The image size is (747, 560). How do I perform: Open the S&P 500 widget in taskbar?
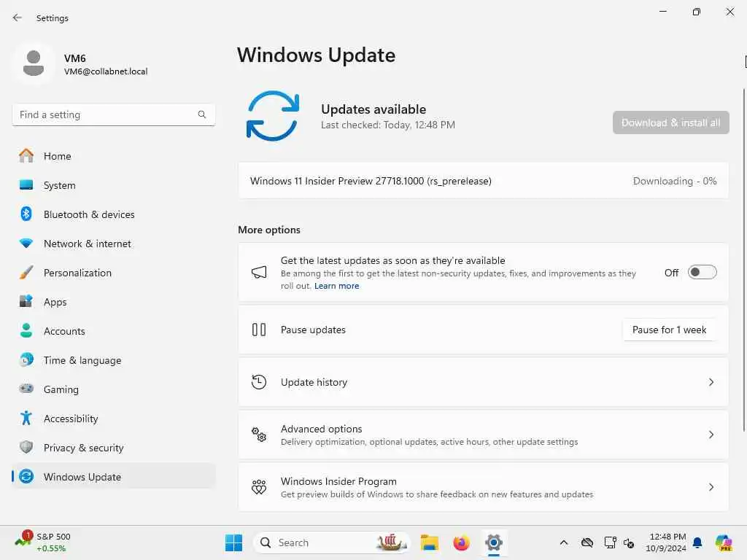click(43, 542)
